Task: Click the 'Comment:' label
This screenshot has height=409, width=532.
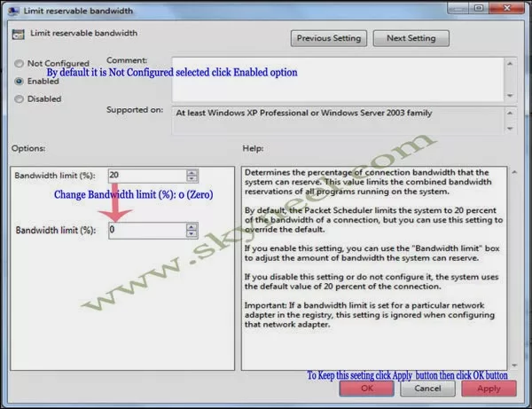Action: pyautogui.click(x=127, y=60)
